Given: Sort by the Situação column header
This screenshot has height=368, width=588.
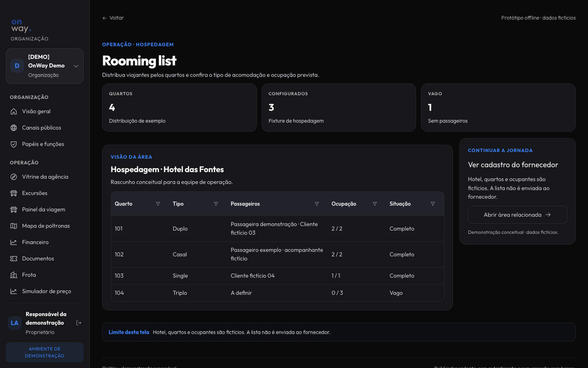Looking at the screenshot, I should pos(400,204).
